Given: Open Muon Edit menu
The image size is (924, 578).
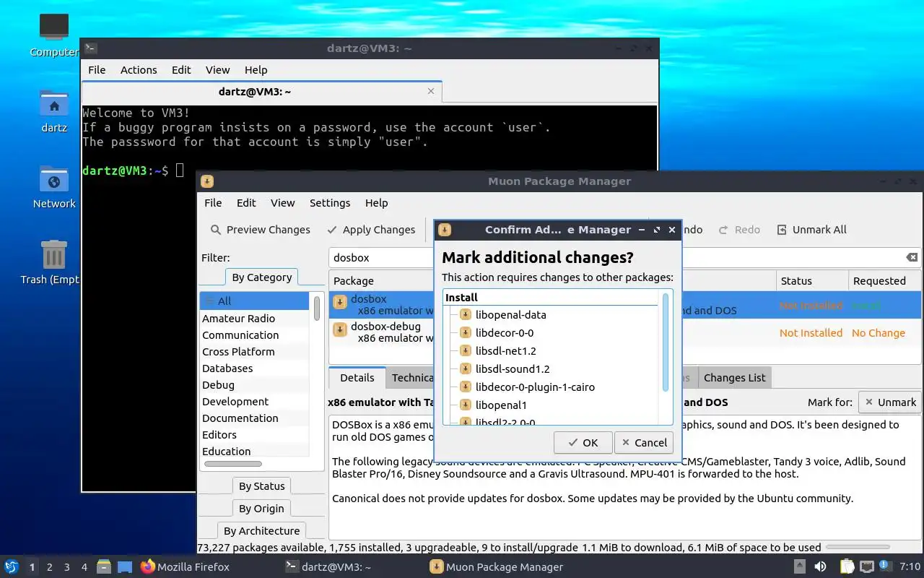Looking at the screenshot, I should pyautogui.click(x=246, y=203).
